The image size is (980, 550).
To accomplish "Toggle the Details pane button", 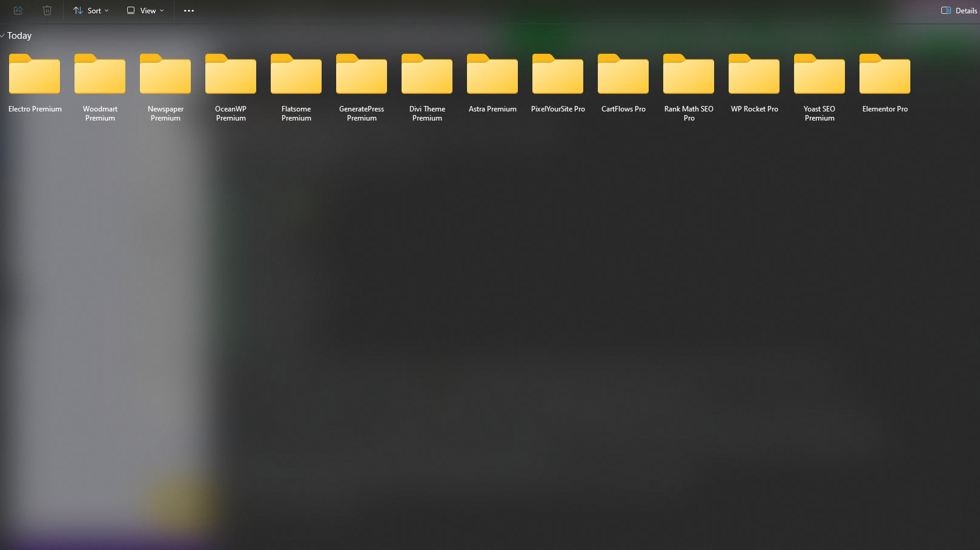I will click(959, 10).
